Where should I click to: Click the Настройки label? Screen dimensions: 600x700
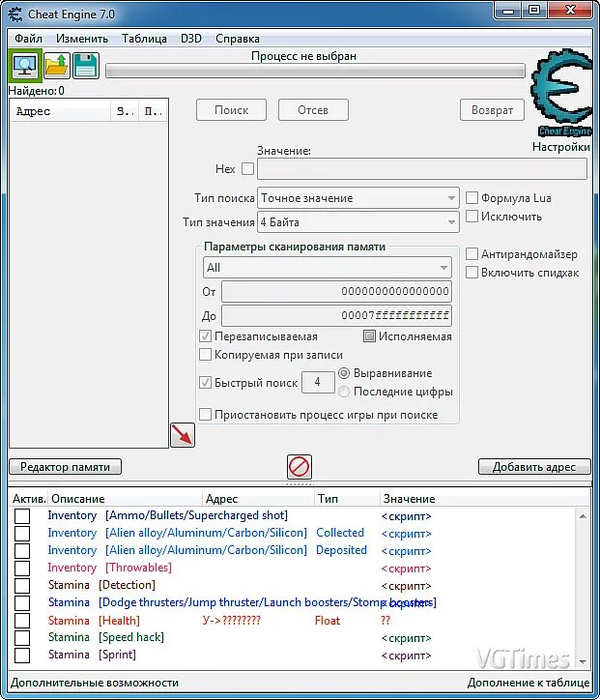click(560, 147)
